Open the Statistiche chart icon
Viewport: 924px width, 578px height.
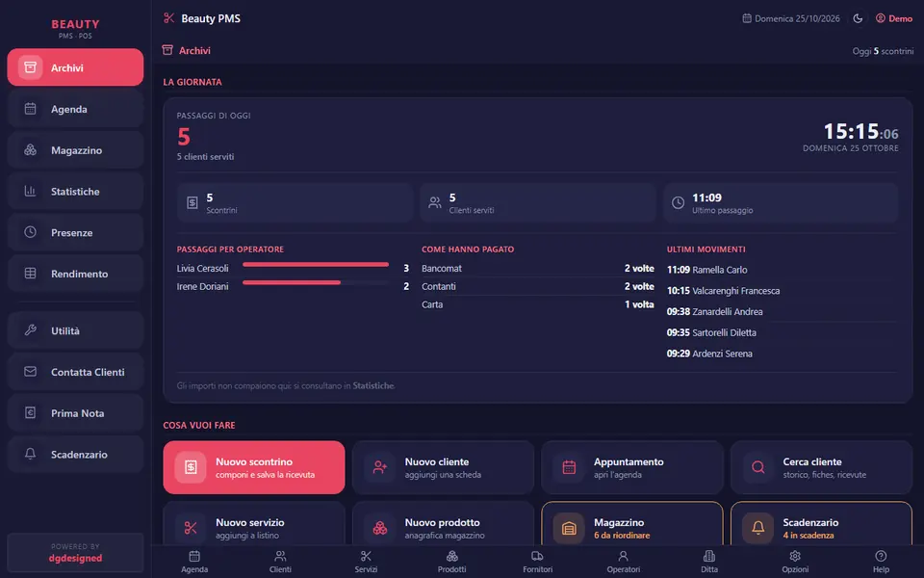click(x=30, y=191)
